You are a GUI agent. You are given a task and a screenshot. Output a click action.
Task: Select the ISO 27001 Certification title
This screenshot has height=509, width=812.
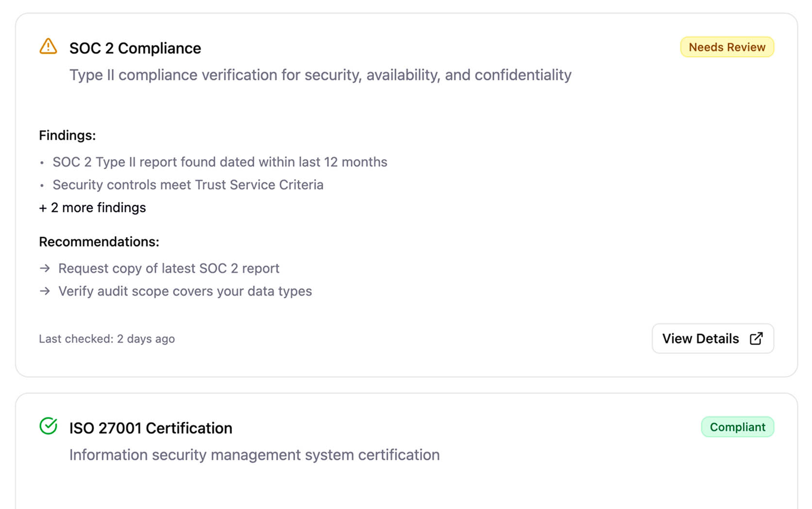click(150, 428)
